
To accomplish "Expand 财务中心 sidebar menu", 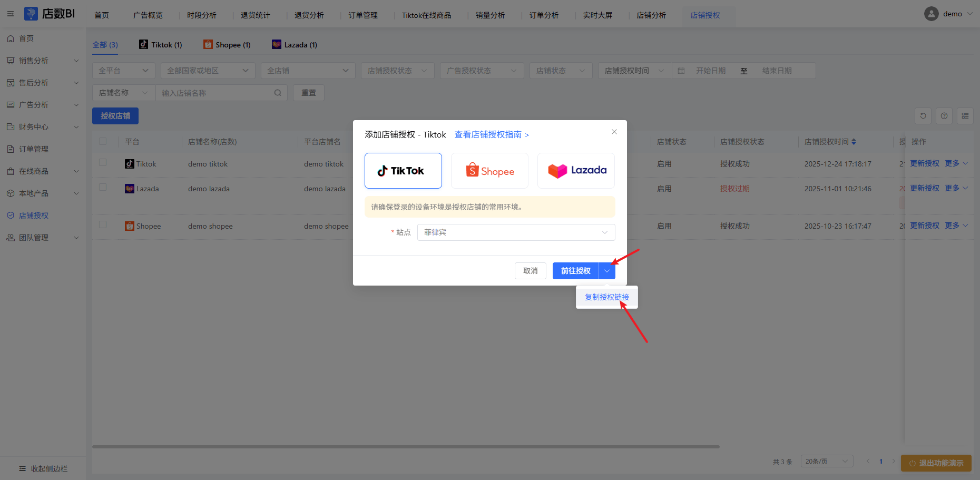I will coord(43,127).
